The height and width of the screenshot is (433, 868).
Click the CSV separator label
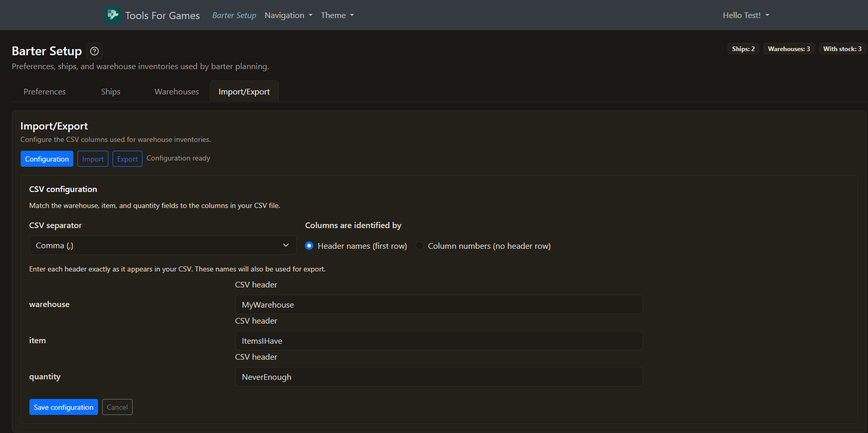point(55,226)
